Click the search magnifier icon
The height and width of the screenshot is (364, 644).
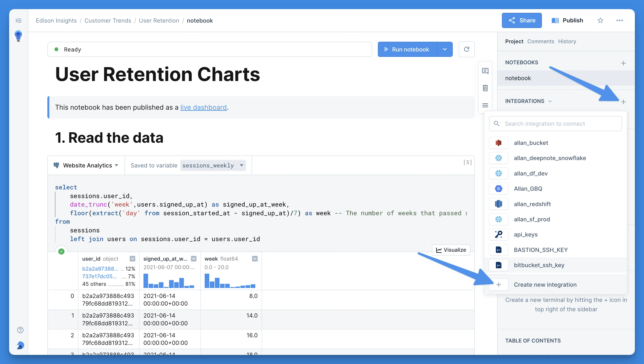coord(497,124)
